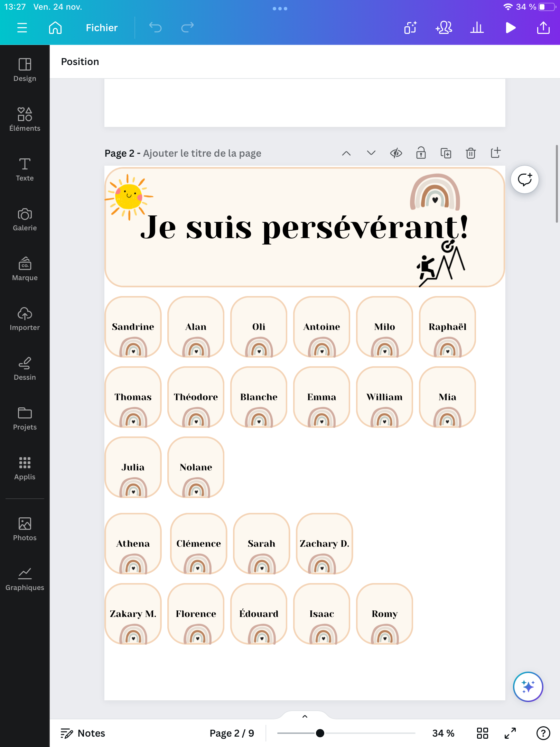The width and height of the screenshot is (560, 747).
Task: Tap the three-dot multitasking indicator at top
Action: [x=280, y=8]
